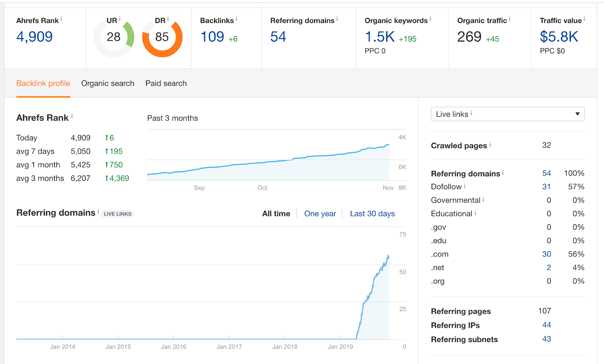The height and width of the screenshot is (364, 604).
Task: Click info icon next to Organic traffic
Action: tap(510, 19)
